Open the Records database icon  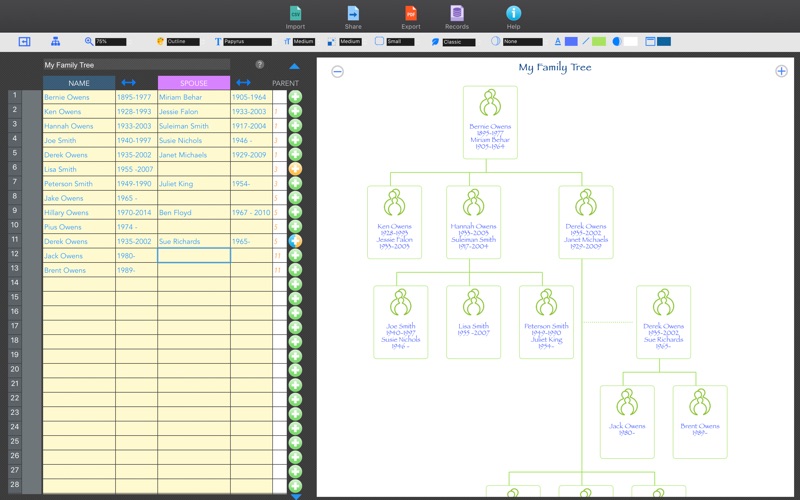click(457, 13)
